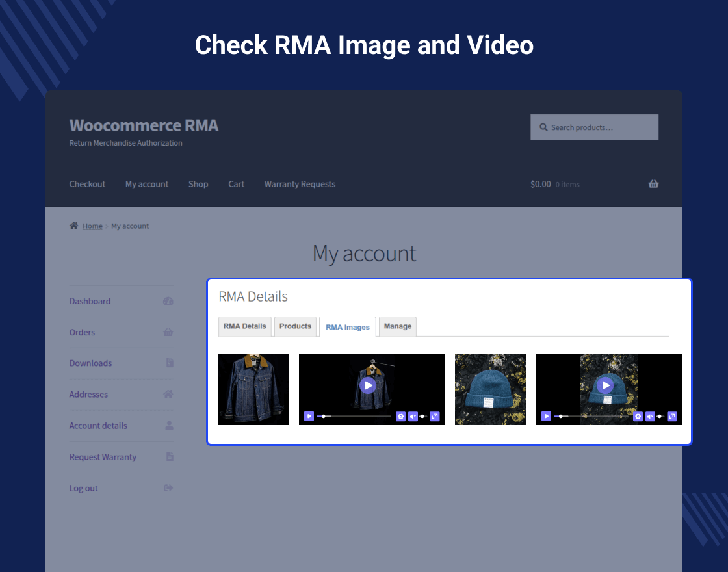The height and width of the screenshot is (572, 728).
Task: Open the Addresses sidebar link
Action: click(x=88, y=394)
